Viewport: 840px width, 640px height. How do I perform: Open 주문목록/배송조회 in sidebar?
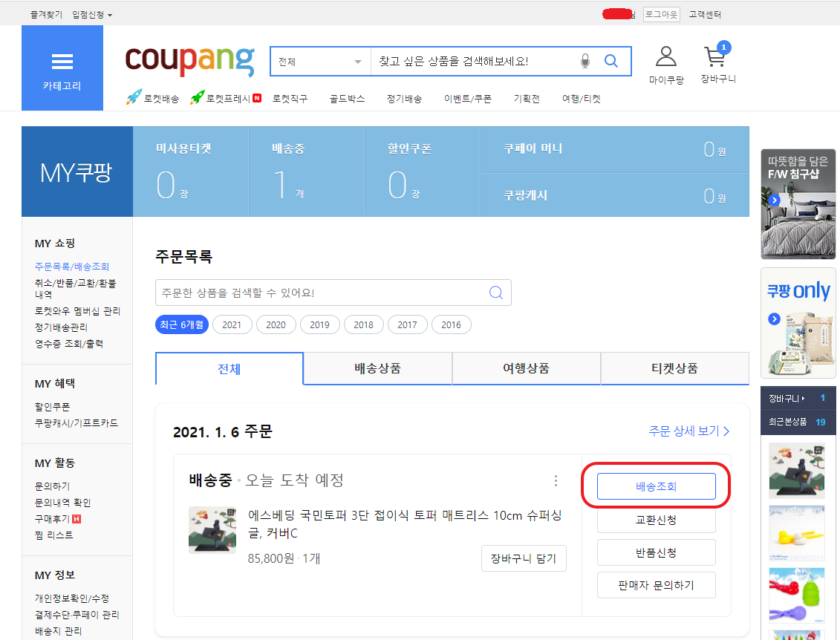[x=72, y=267]
